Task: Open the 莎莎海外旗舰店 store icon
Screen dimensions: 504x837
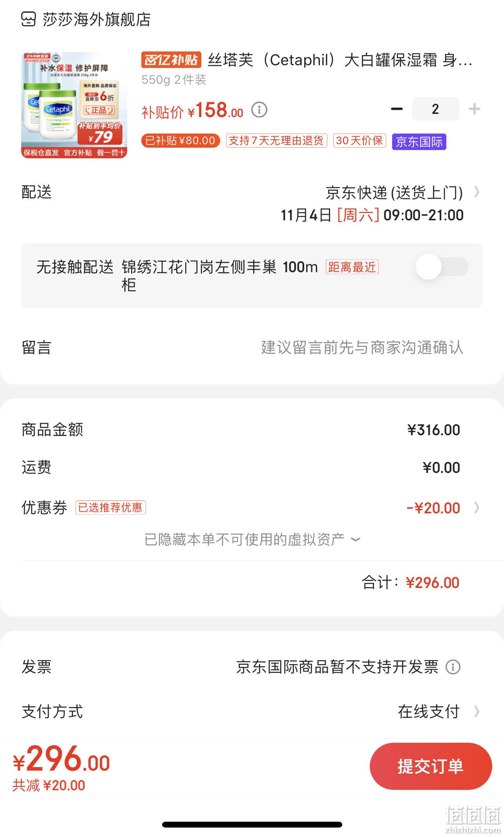Action: coord(28,19)
